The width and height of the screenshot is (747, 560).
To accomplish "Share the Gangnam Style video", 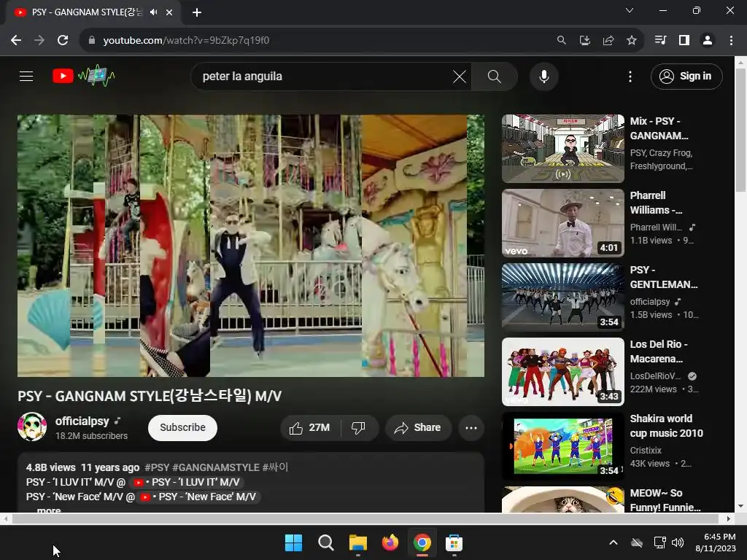I will click(417, 427).
